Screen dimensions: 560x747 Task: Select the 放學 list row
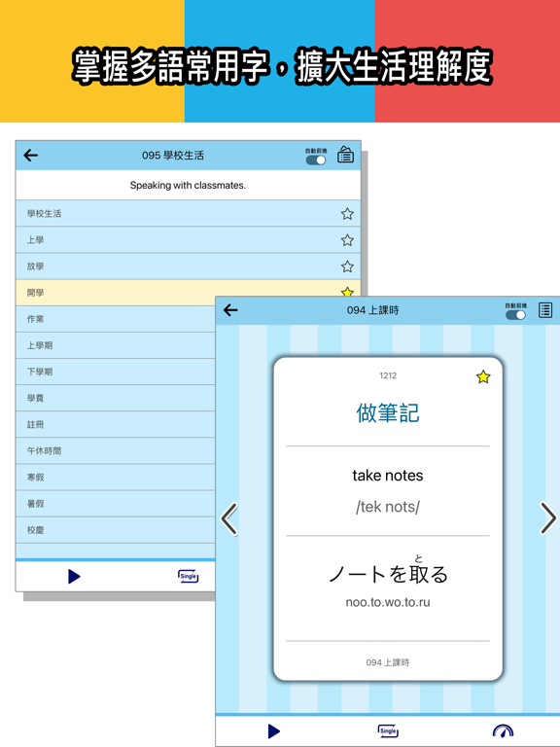(188, 267)
